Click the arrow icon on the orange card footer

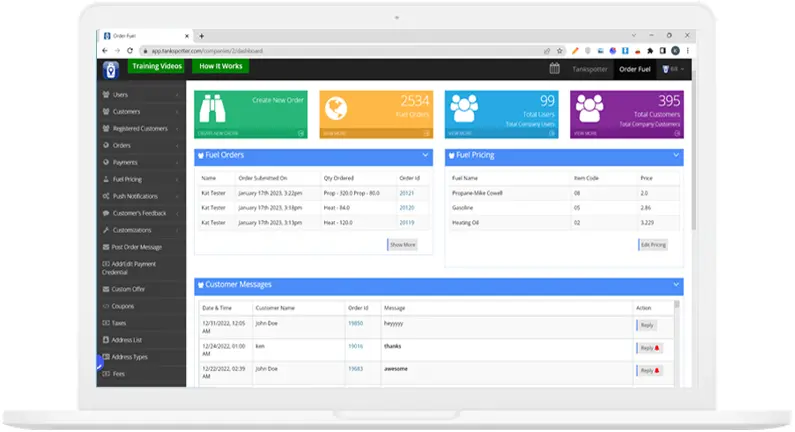pos(426,133)
